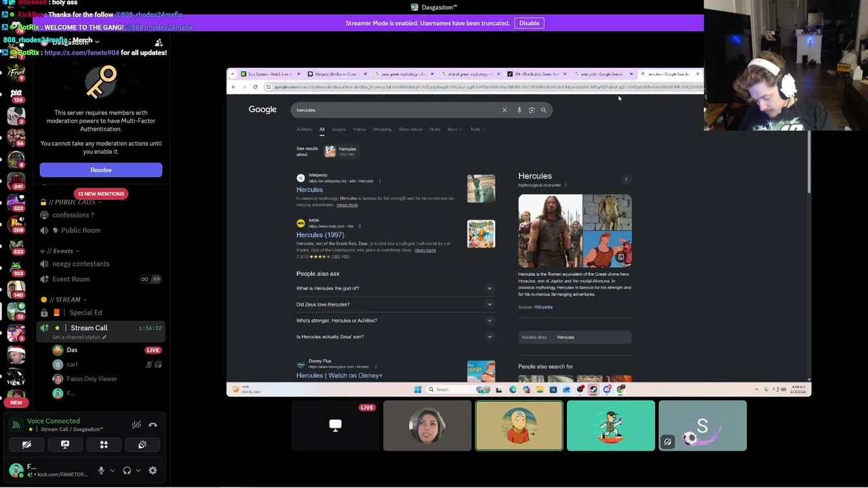Image resolution: width=868 pixels, height=488 pixels.
Task: Open headphone output options dropdown
Action: [x=138, y=470]
